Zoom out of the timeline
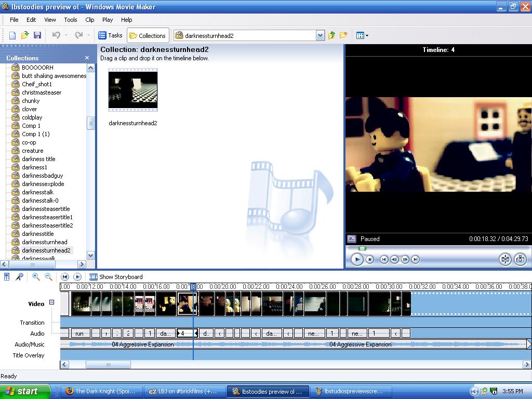 pyautogui.click(x=48, y=276)
